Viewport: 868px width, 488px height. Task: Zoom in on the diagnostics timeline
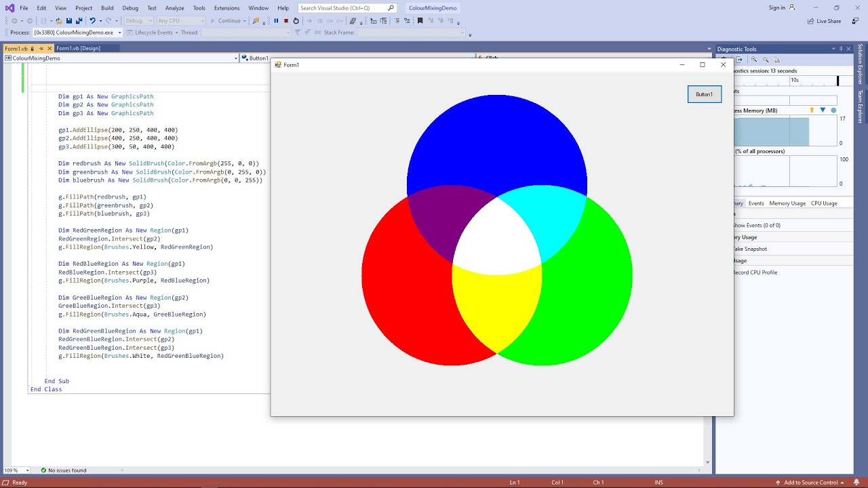point(754,60)
